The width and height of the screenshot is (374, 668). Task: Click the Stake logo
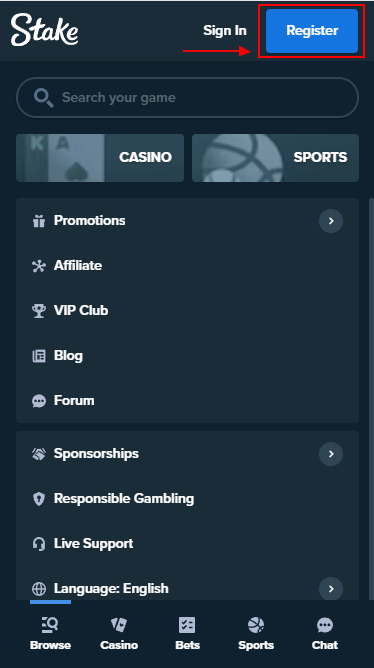point(44,29)
